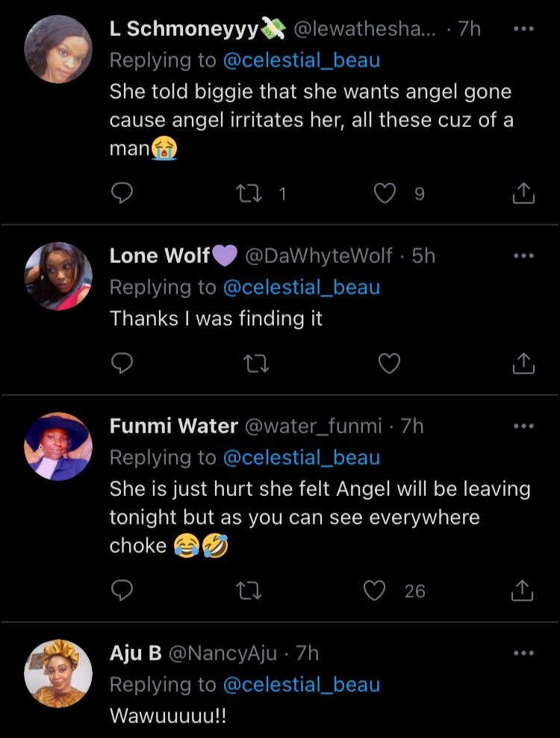Open @celestial_beau link in Lone Wolf's reply
Viewport: 560px width, 738px height.
[301, 288]
